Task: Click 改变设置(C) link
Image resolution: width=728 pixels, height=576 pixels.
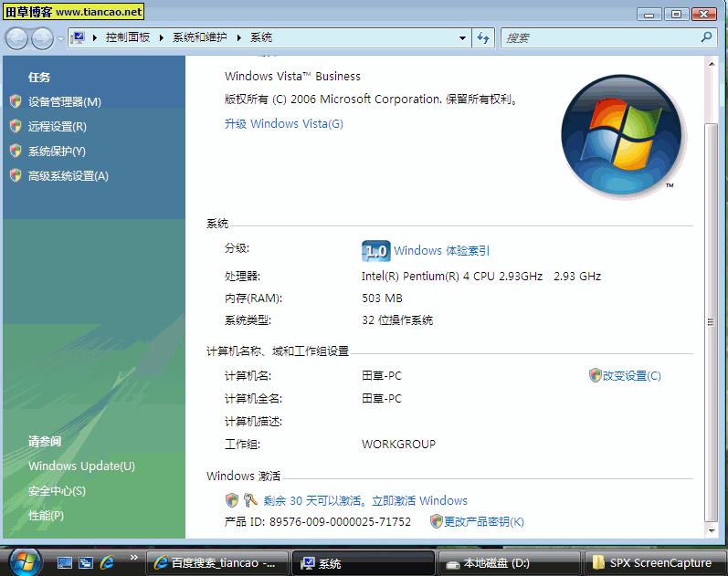Action: point(631,375)
